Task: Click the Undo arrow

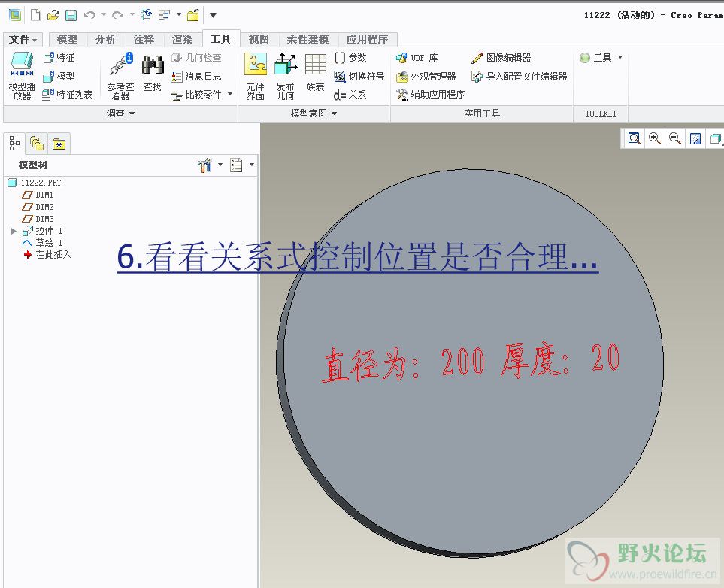Action: (89, 15)
